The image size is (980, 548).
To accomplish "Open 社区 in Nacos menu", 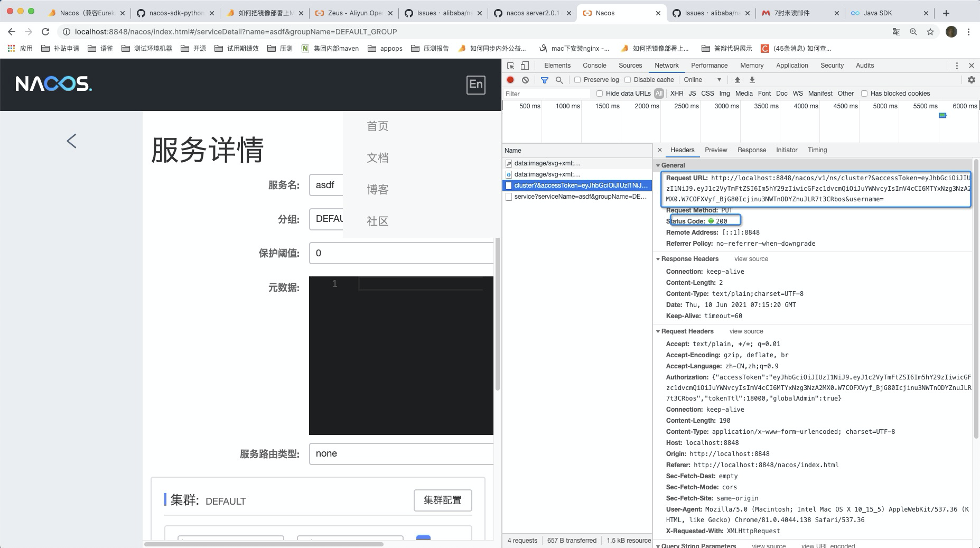I will point(378,221).
